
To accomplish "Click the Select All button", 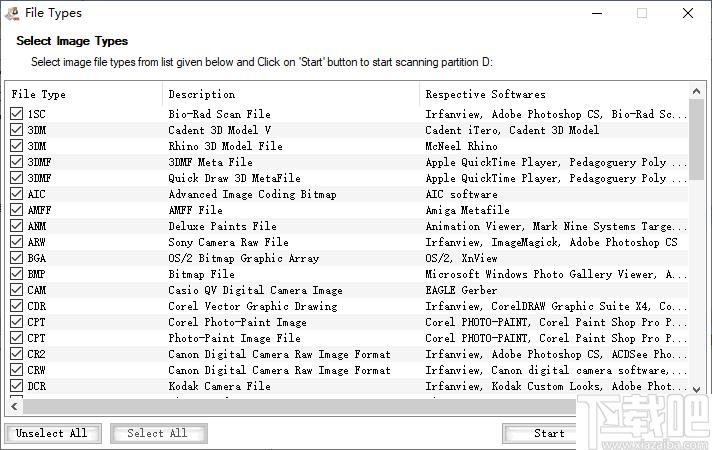I will pos(158,433).
